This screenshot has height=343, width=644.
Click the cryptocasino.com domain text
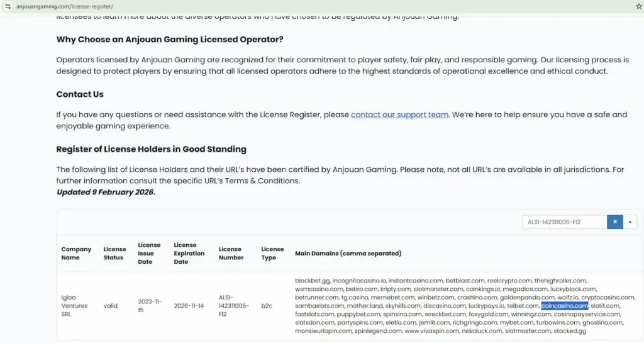[608, 298]
